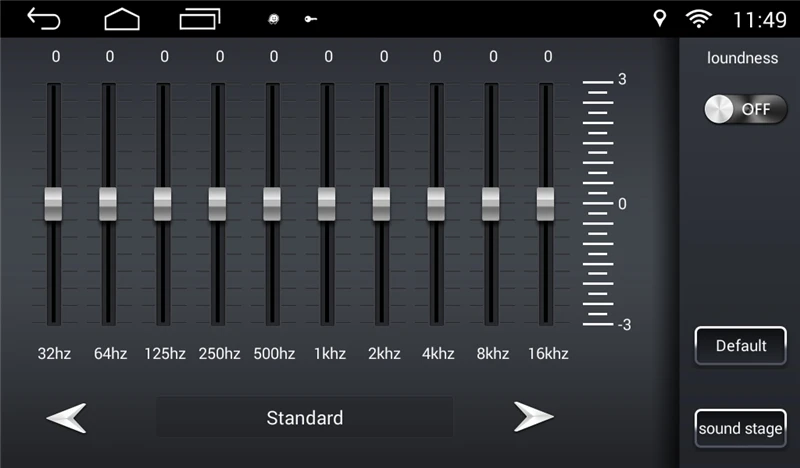Click the 500hz band label
The image size is (800, 468).
coord(274,353)
